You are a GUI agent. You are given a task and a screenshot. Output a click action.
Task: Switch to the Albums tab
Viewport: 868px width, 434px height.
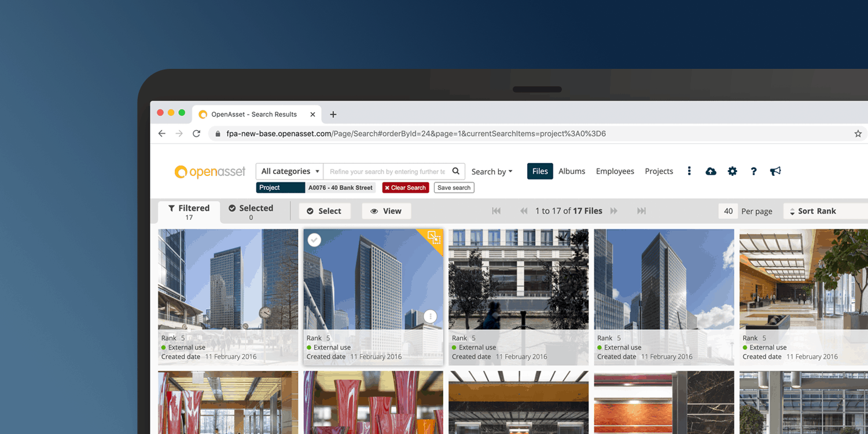tap(572, 171)
